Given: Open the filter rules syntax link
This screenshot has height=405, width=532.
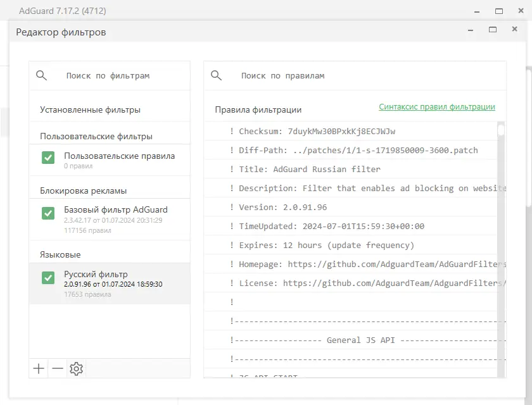Looking at the screenshot, I should (437, 107).
